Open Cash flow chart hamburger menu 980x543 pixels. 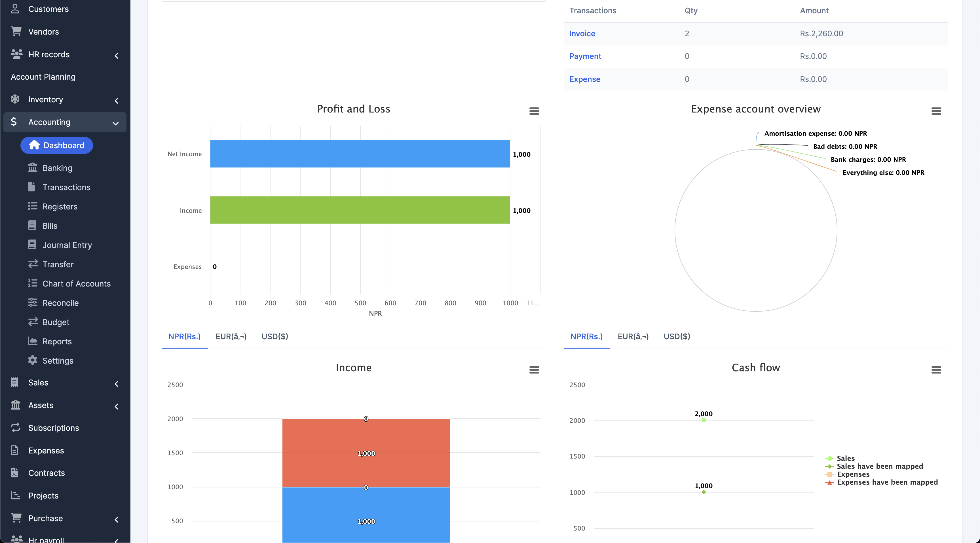pyautogui.click(x=936, y=370)
